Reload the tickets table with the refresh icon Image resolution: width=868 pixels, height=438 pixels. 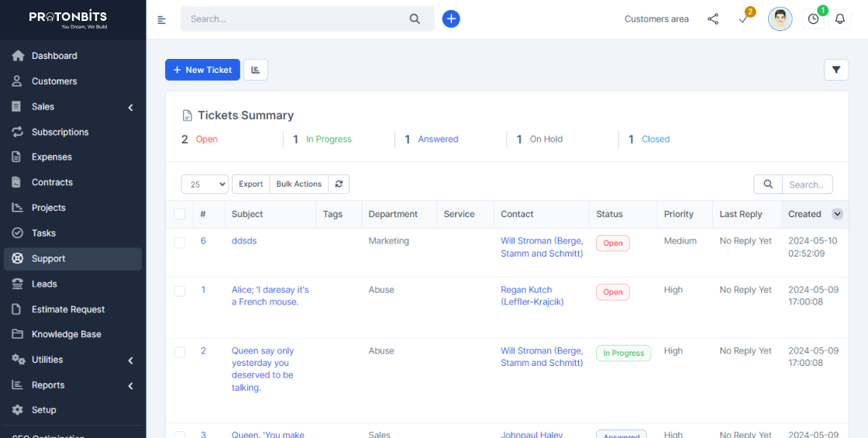click(339, 185)
